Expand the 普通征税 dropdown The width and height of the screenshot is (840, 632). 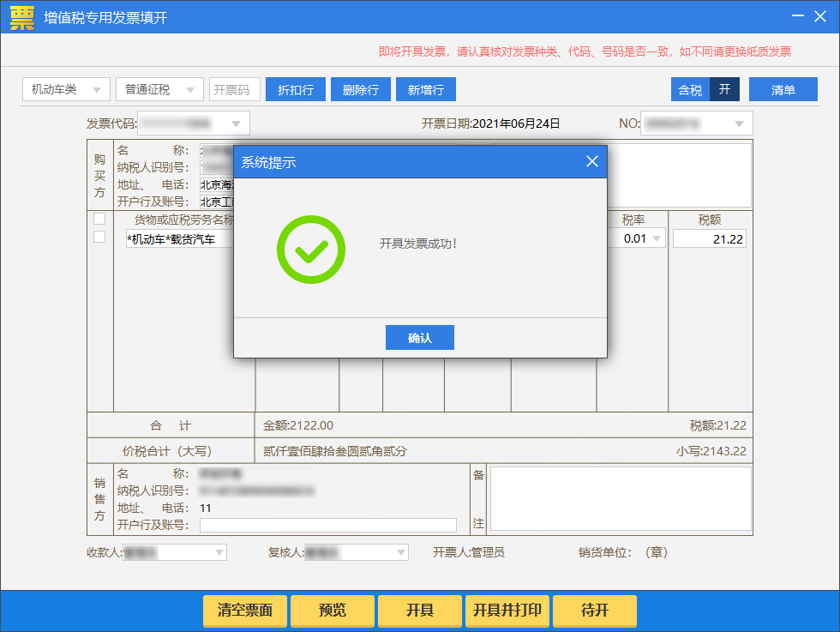(x=159, y=89)
